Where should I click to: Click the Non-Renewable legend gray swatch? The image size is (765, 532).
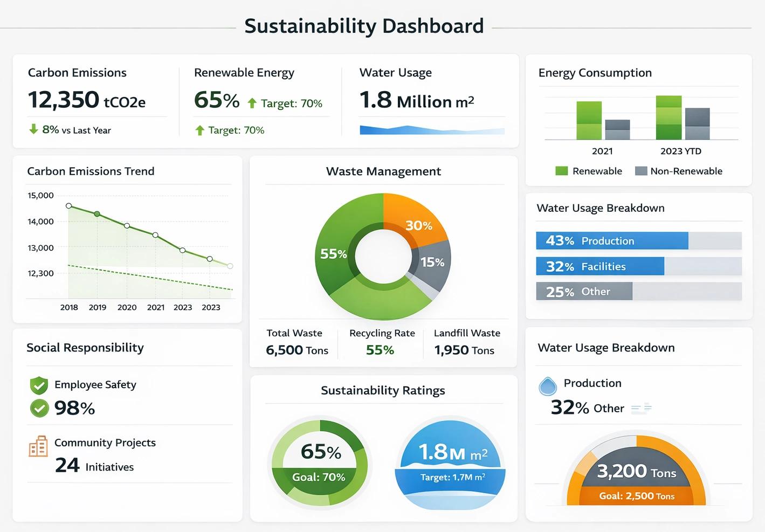pyautogui.click(x=641, y=171)
